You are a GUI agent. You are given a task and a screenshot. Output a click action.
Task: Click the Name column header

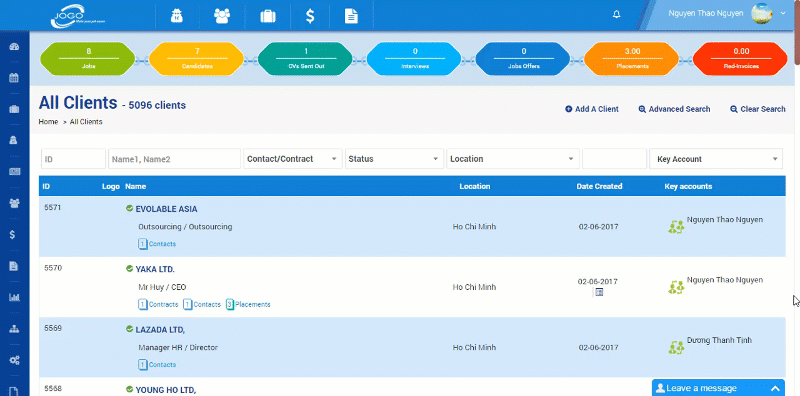point(136,186)
